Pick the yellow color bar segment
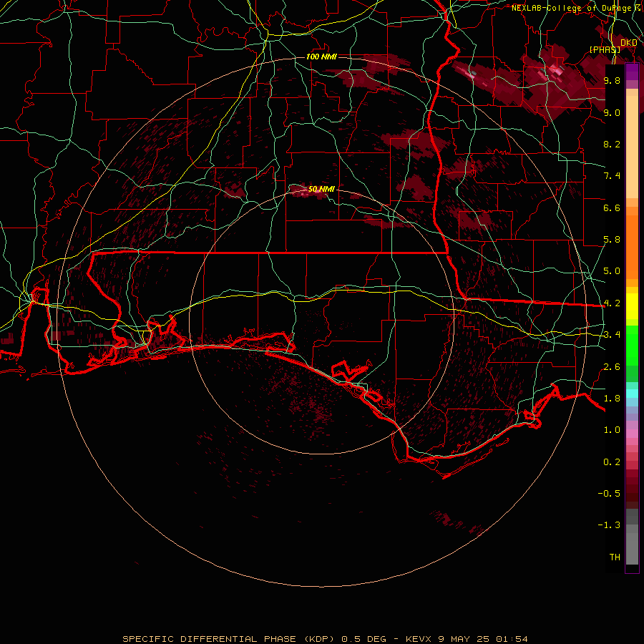 tap(632, 306)
